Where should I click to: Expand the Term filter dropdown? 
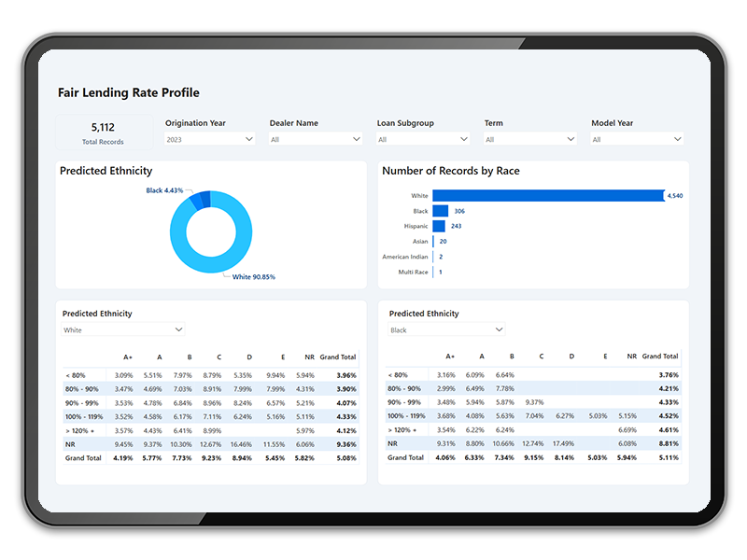(530, 139)
